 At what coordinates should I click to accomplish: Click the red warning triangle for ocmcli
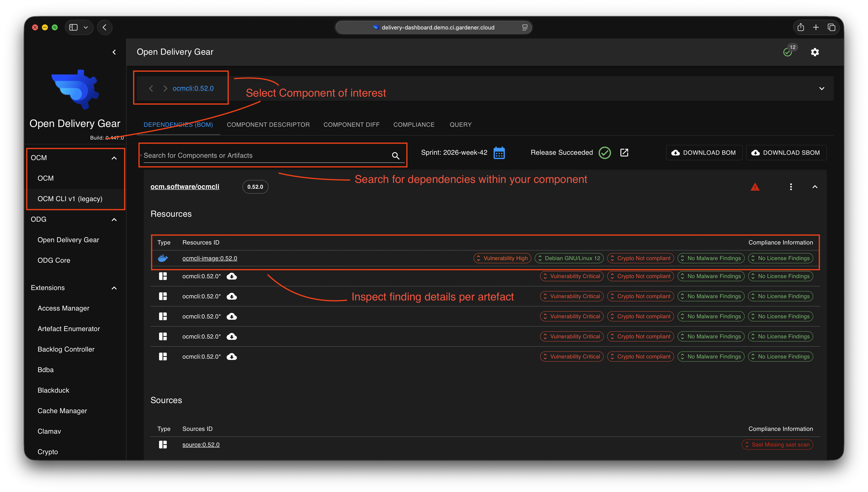(x=755, y=187)
